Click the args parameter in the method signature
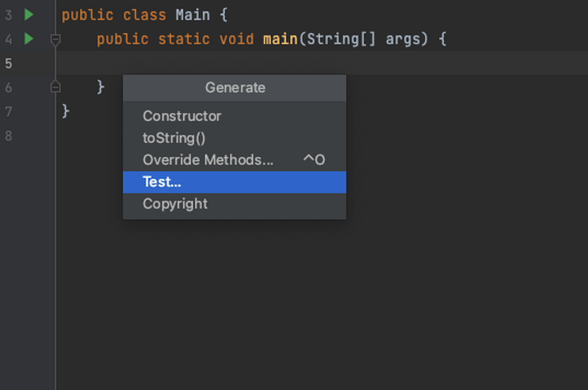 (x=403, y=39)
